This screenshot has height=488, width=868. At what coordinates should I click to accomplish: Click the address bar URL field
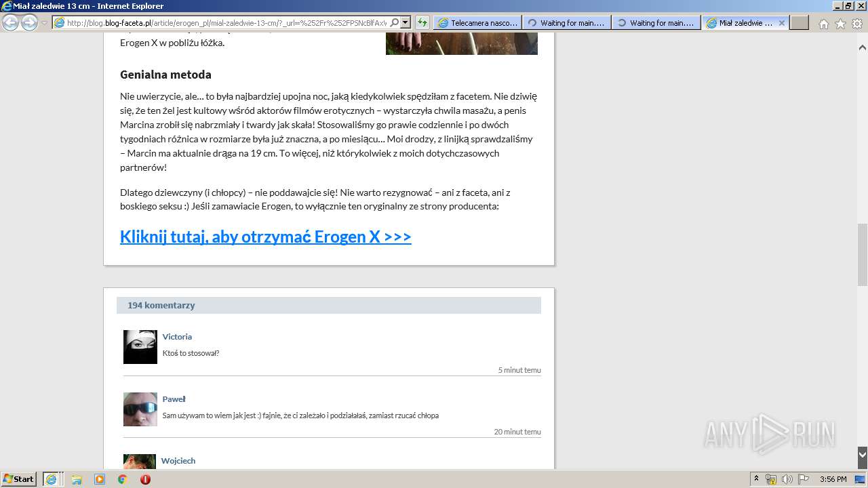pyautogui.click(x=226, y=22)
